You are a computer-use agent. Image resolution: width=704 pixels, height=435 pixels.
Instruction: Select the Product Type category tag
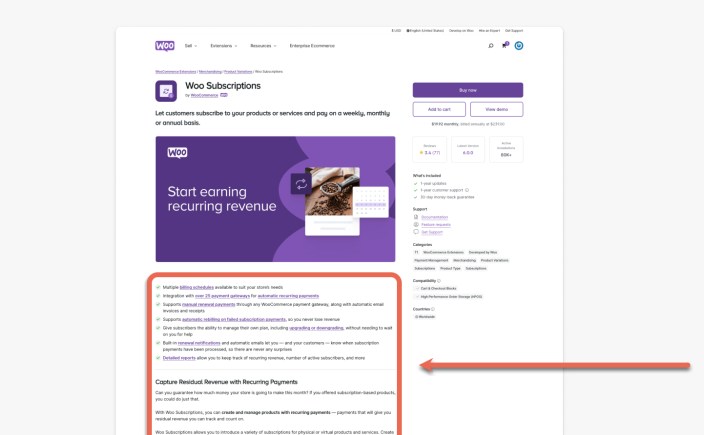[x=450, y=268]
